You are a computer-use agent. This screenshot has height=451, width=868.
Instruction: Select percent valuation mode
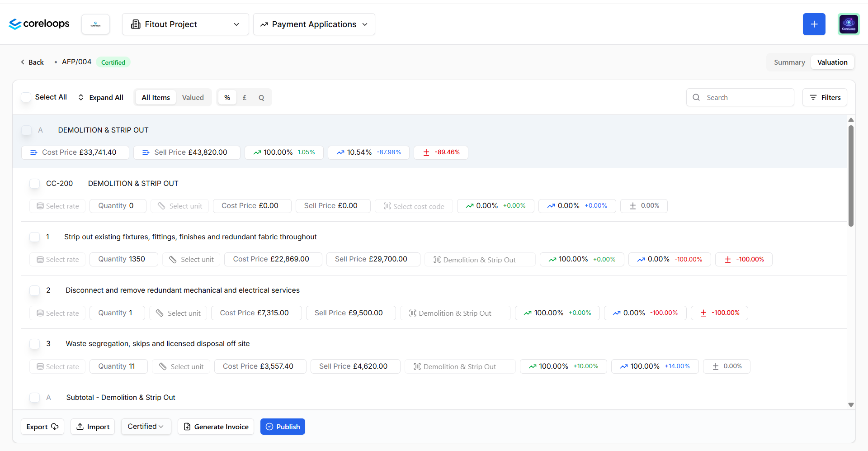[227, 97]
